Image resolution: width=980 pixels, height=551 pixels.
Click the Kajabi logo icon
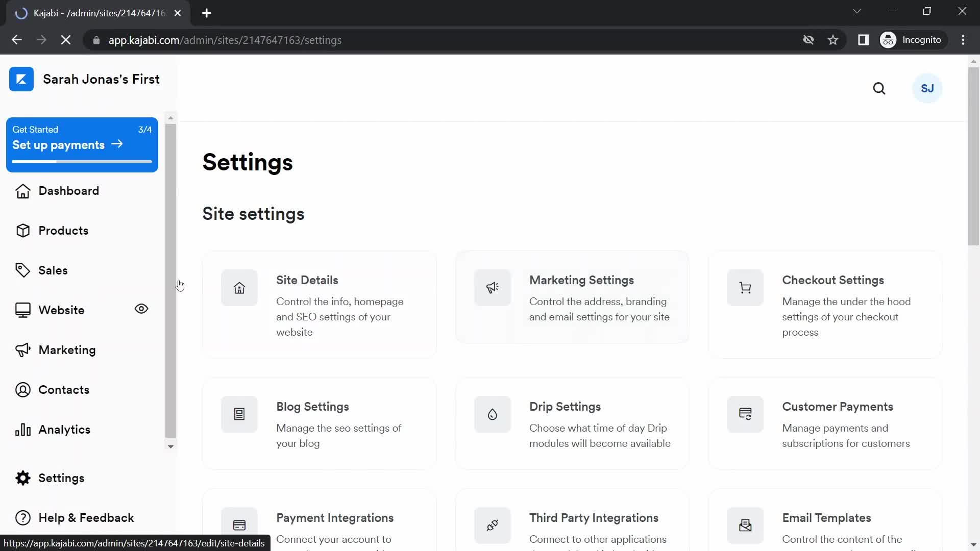(21, 79)
